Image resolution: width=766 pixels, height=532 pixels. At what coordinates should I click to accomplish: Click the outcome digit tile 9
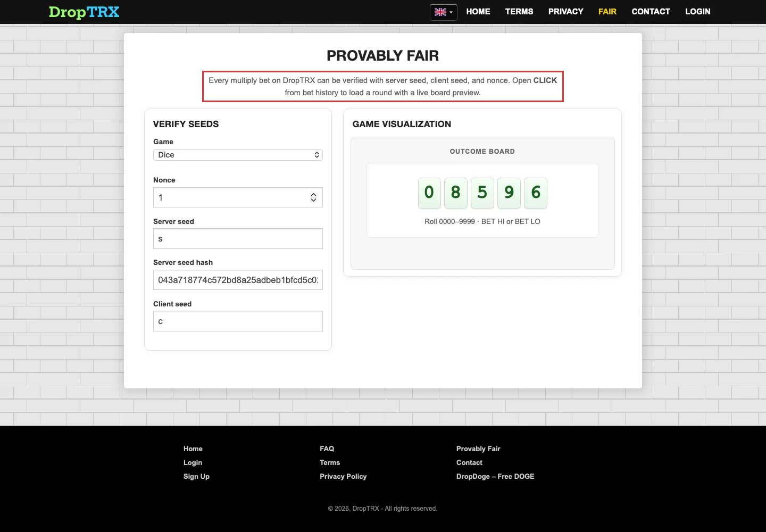tap(509, 193)
